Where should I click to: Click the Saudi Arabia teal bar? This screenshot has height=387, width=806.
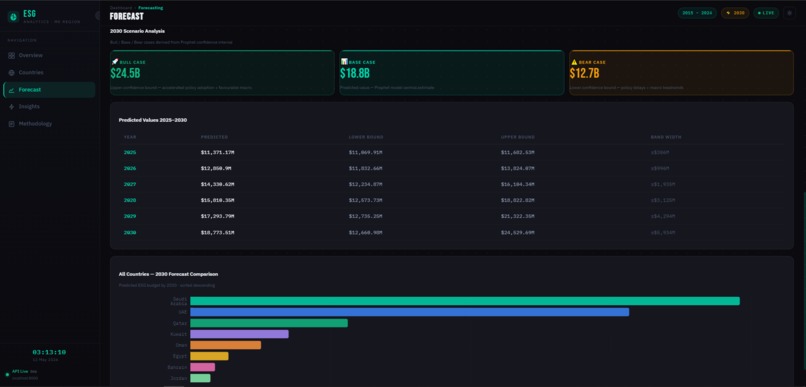pos(465,301)
